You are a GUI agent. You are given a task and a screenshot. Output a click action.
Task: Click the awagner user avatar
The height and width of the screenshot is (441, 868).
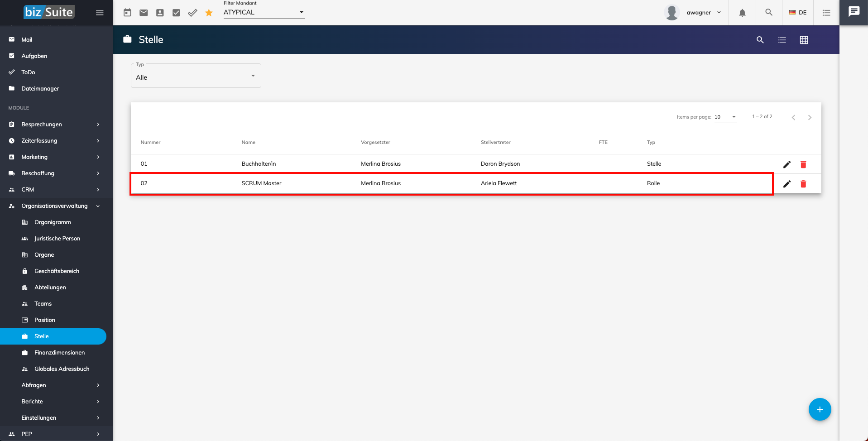point(672,13)
